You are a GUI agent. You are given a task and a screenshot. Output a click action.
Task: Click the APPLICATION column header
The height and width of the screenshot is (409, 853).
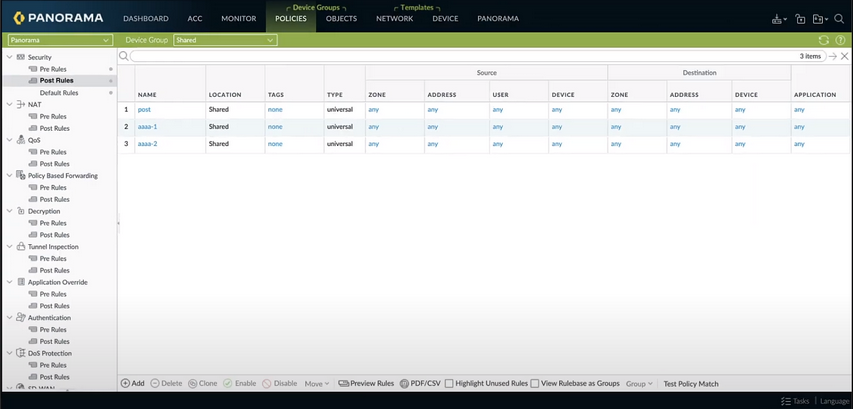(x=815, y=95)
